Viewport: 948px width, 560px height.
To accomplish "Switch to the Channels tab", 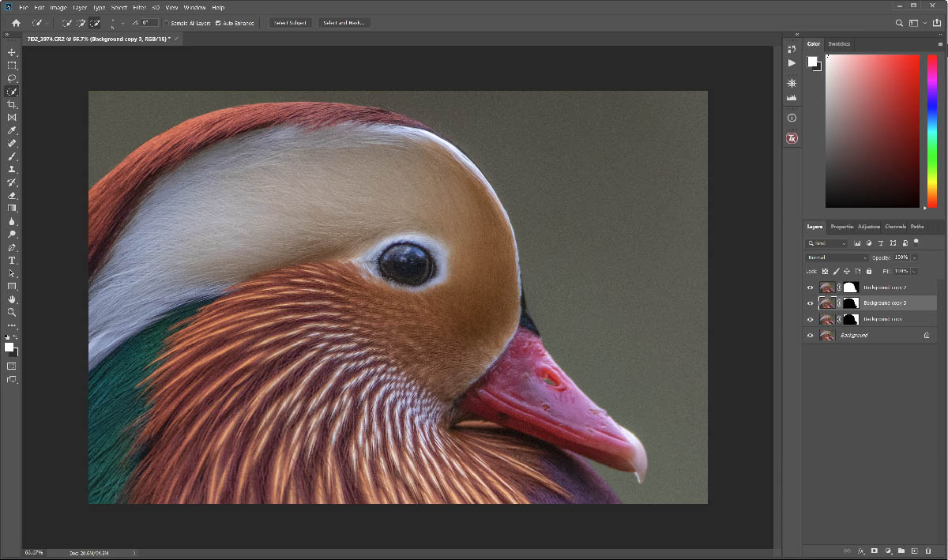I will pyautogui.click(x=895, y=227).
